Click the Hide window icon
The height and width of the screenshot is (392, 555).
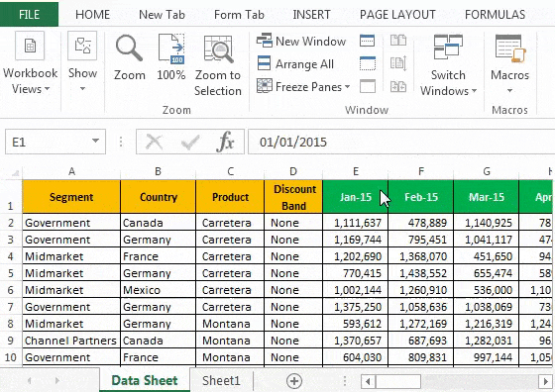coord(367,63)
